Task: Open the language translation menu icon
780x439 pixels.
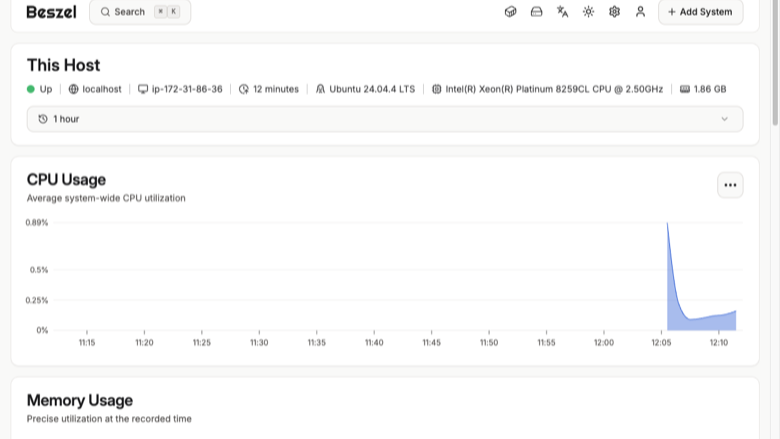Action: click(x=563, y=12)
